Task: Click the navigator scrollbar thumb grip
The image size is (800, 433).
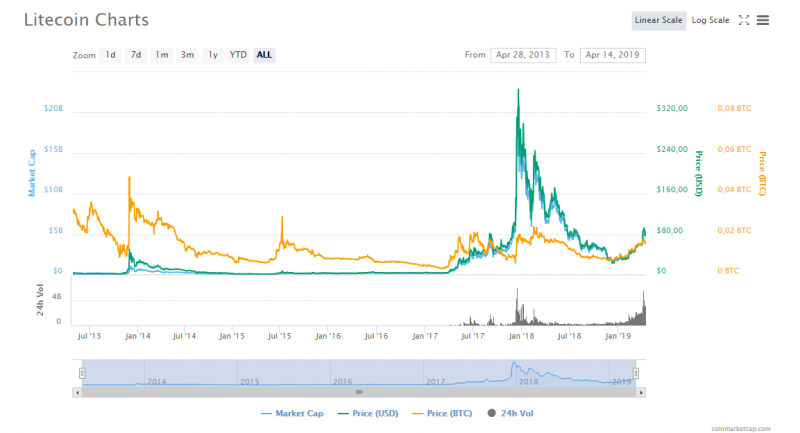Action: point(359,393)
